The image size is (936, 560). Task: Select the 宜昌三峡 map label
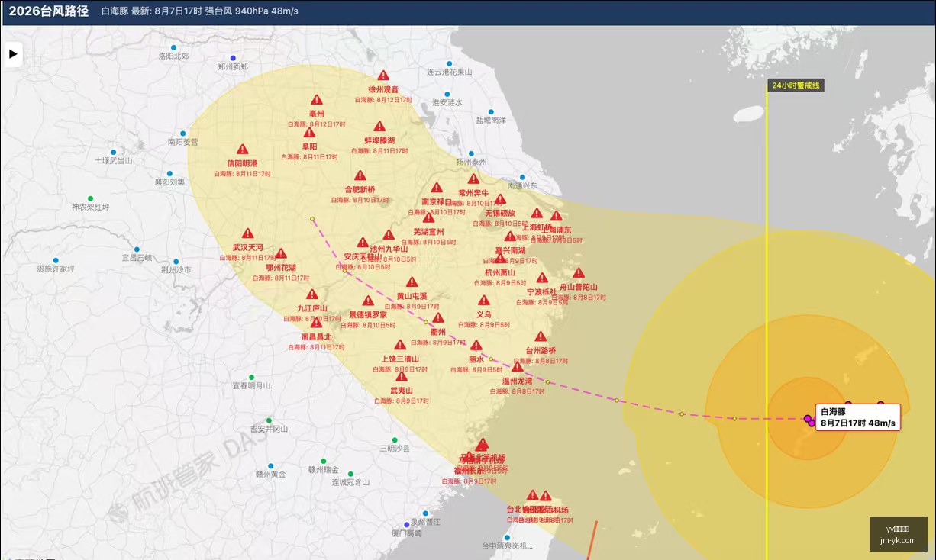(x=137, y=258)
